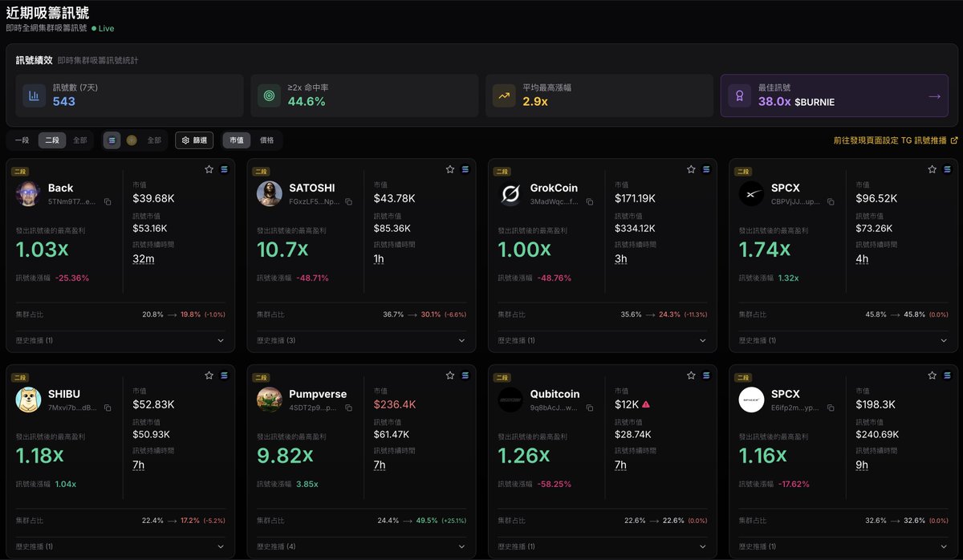963x560 pixels.
Task: Star the SPCX card with $96.52K market cap
Action: click(x=932, y=170)
